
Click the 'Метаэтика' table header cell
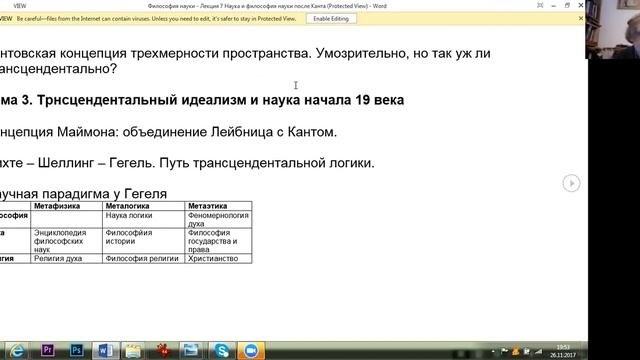click(218, 206)
